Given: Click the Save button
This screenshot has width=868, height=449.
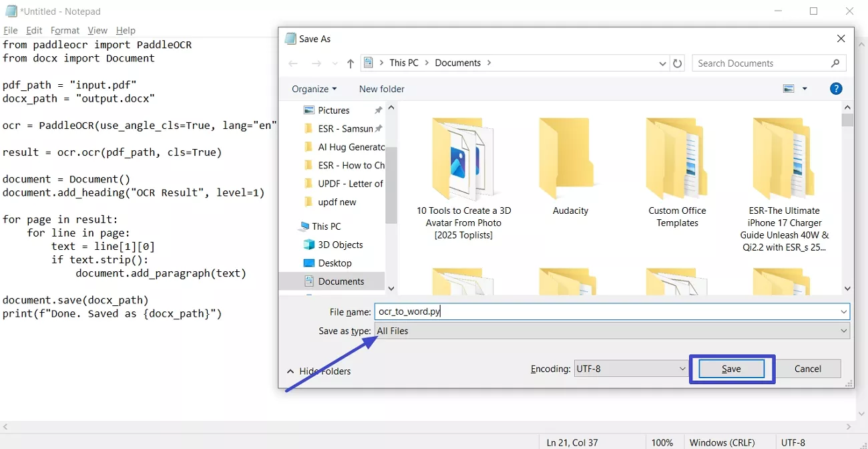Looking at the screenshot, I should click(731, 368).
